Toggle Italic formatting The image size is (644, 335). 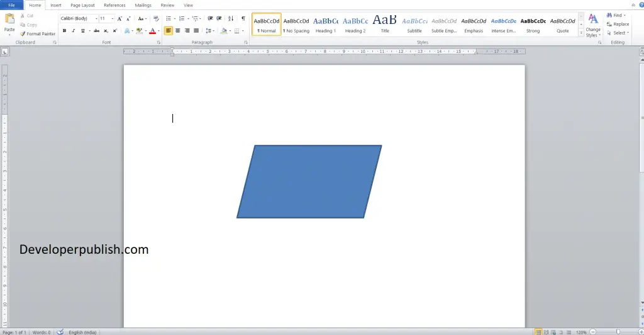point(74,31)
